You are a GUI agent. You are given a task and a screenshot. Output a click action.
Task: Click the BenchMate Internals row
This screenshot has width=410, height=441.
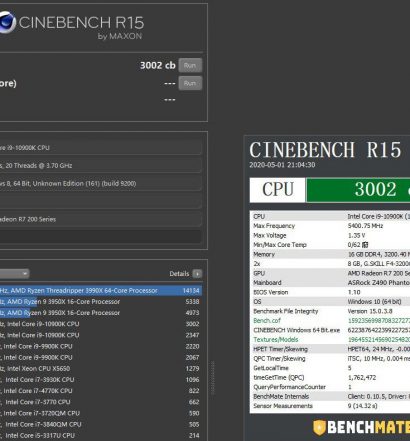click(330, 397)
